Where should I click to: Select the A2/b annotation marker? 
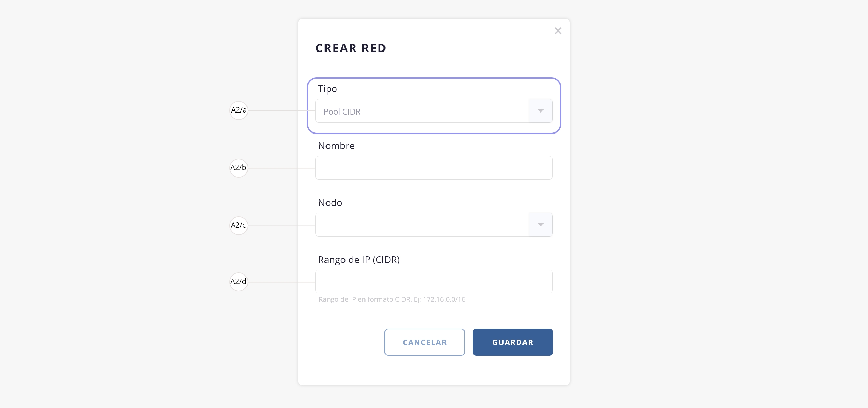point(239,168)
